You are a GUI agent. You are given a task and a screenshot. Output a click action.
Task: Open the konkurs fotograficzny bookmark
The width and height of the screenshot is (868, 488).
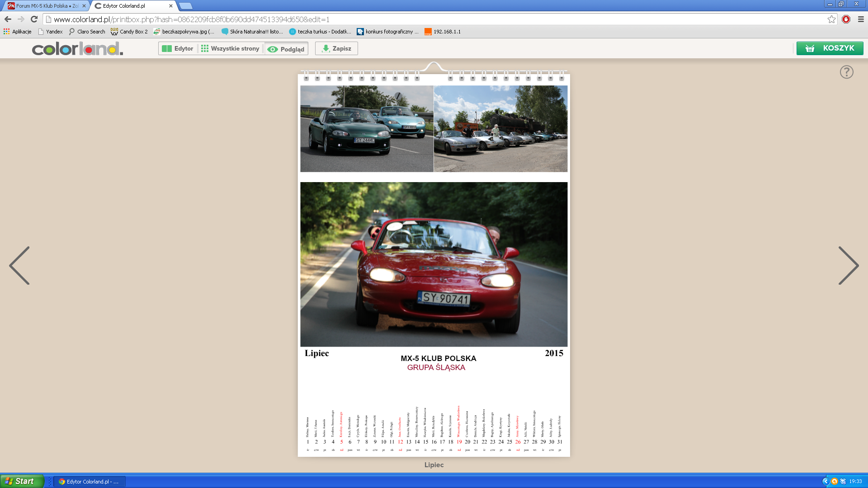pyautogui.click(x=388, y=32)
